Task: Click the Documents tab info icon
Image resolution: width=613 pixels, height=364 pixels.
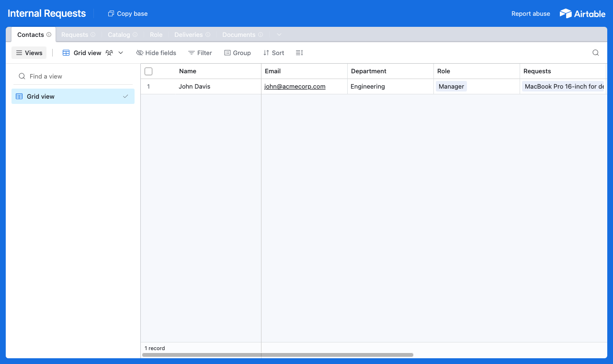Action: pyautogui.click(x=261, y=34)
